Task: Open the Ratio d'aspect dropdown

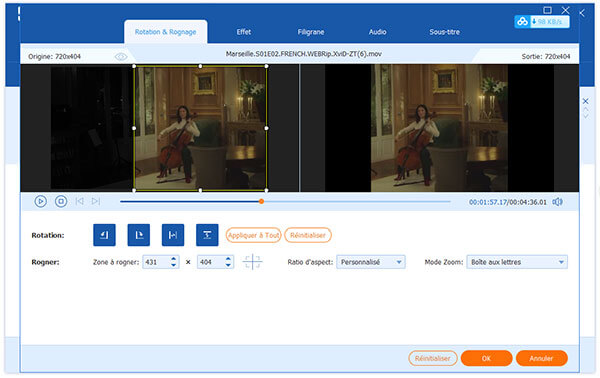Action: [x=370, y=262]
